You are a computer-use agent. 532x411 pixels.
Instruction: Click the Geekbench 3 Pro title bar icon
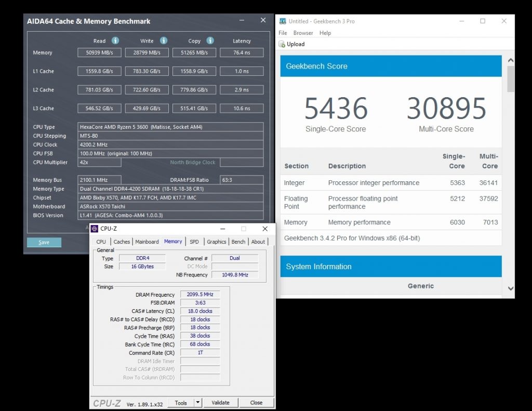[283, 21]
